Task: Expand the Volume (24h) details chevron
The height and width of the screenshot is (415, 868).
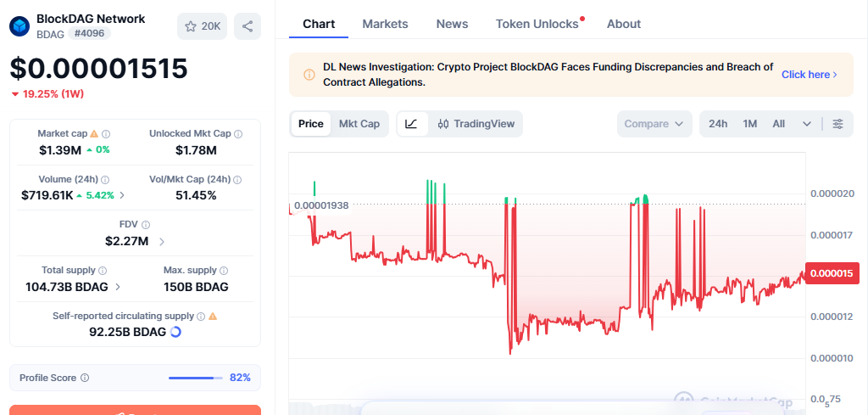Action: pos(122,195)
